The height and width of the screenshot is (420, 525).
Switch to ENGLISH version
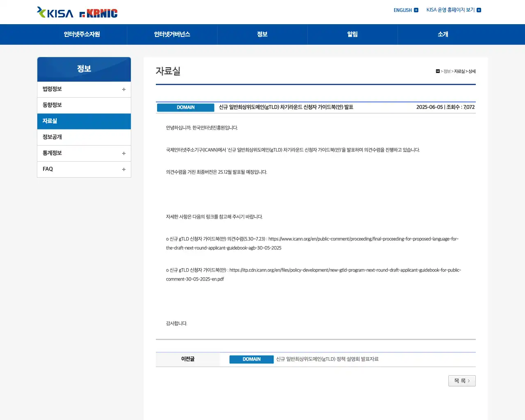pyautogui.click(x=403, y=10)
